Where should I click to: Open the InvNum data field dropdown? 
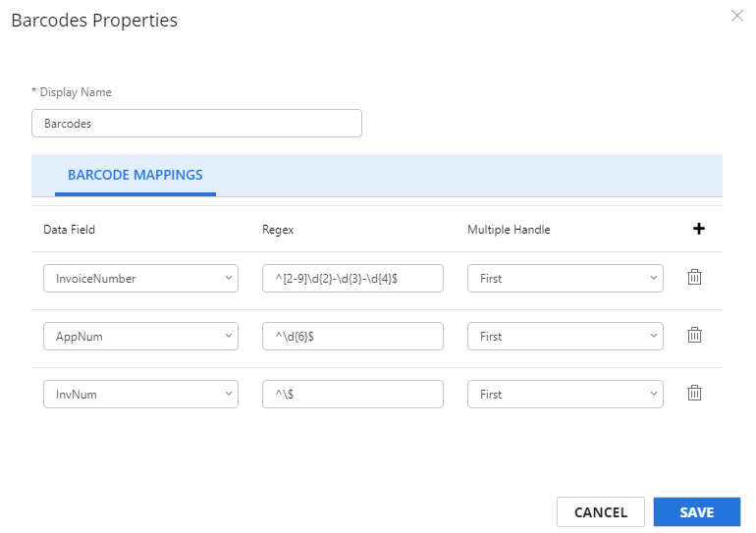(140, 394)
